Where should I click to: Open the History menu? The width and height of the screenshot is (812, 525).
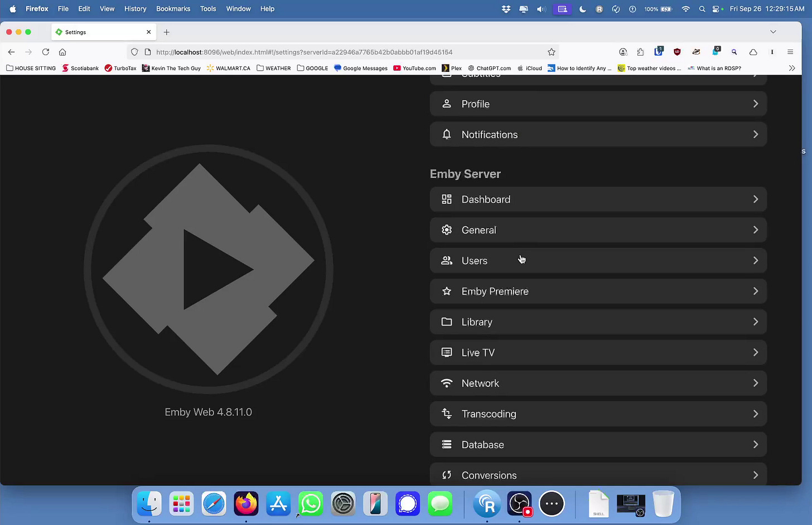[x=135, y=9]
